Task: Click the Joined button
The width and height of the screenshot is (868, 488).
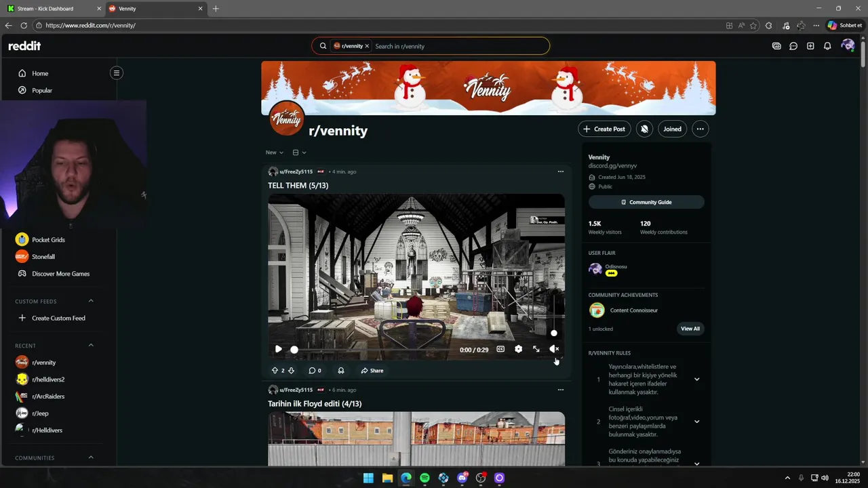Action: pos(672,129)
